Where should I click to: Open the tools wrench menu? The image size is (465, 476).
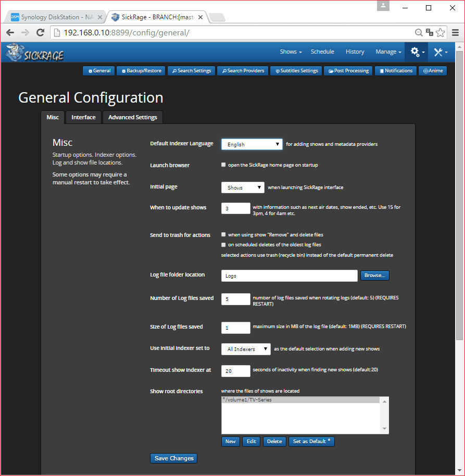[441, 52]
